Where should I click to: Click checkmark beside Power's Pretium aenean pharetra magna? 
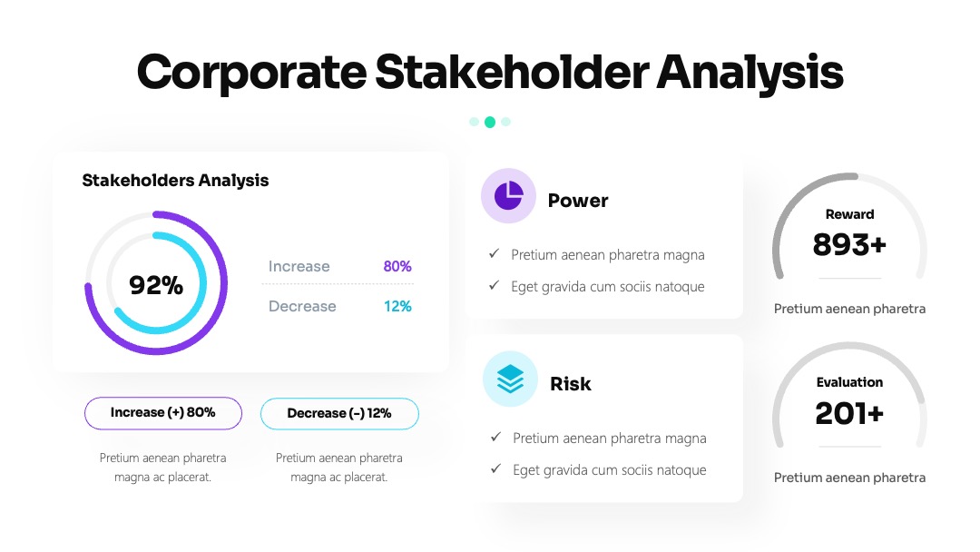tap(494, 254)
